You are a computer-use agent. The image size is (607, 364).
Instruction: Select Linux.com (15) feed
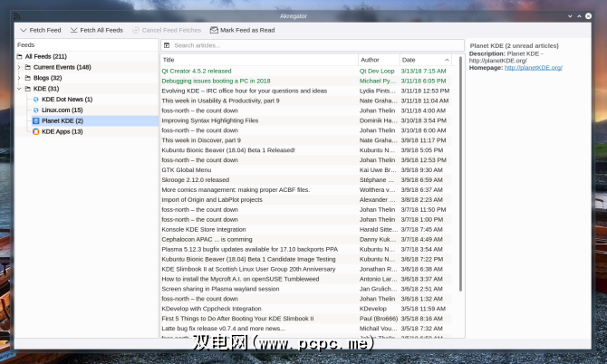pos(62,110)
